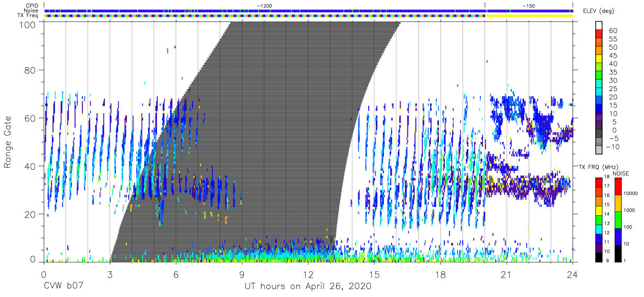Click the '45' label on ELEV colorbar
The image size is (644, 297).
point(613,56)
